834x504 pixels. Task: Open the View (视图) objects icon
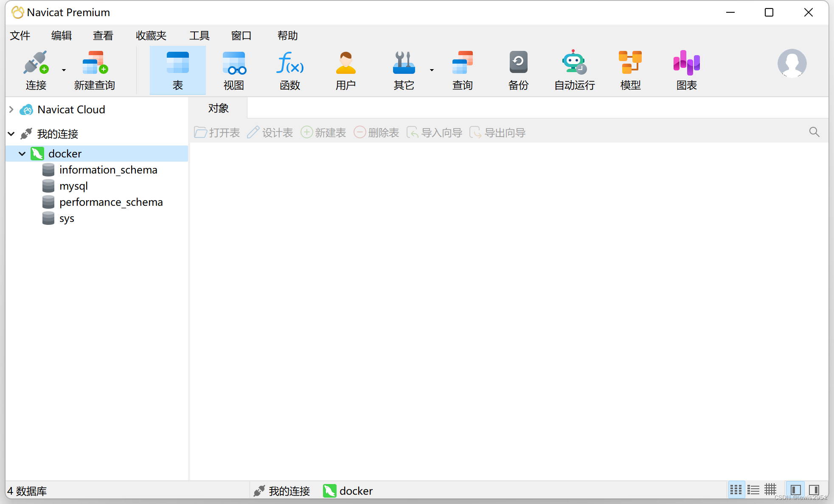tap(234, 70)
